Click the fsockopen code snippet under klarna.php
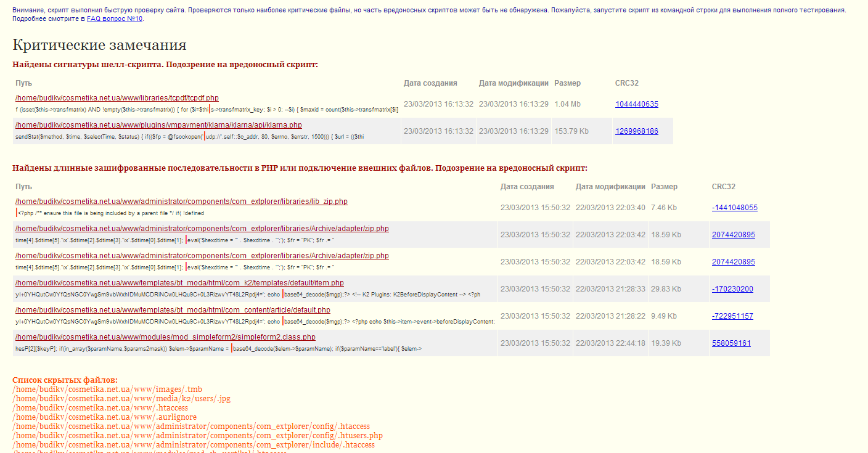Image resolution: width=868 pixels, height=453 pixels. coord(190,137)
